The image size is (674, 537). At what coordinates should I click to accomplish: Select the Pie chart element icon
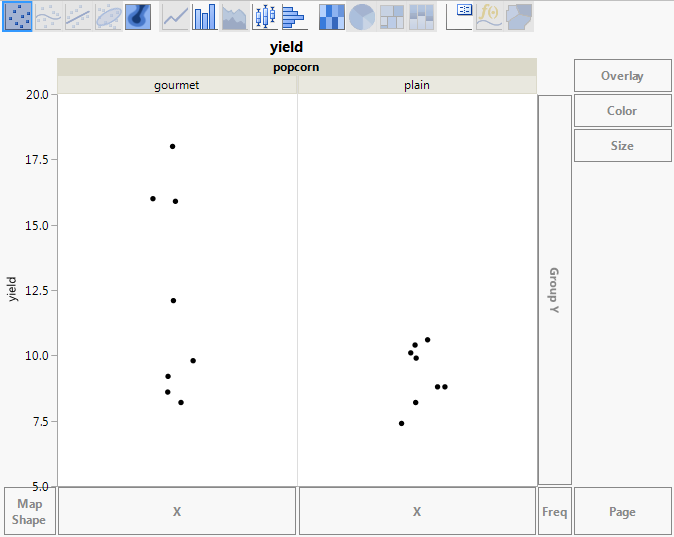click(362, 17)
